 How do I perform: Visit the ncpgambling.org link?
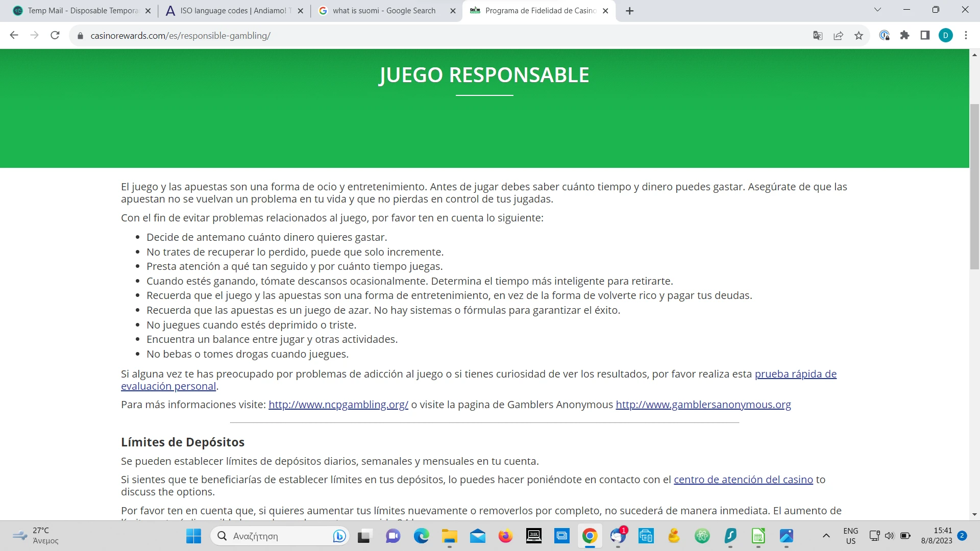pyautogui.click(x=338, y=405)
